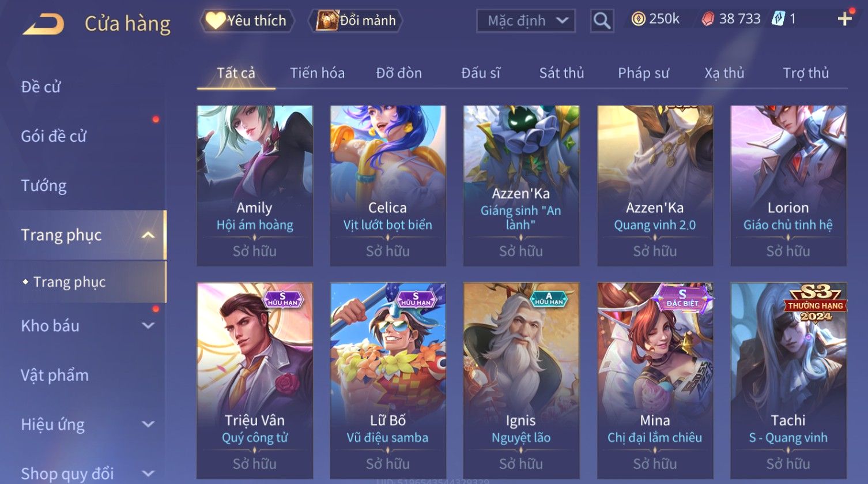Tap the golden back arrow icon
Image resolution: width=868 pixels, height=484 pixels.
43,24
